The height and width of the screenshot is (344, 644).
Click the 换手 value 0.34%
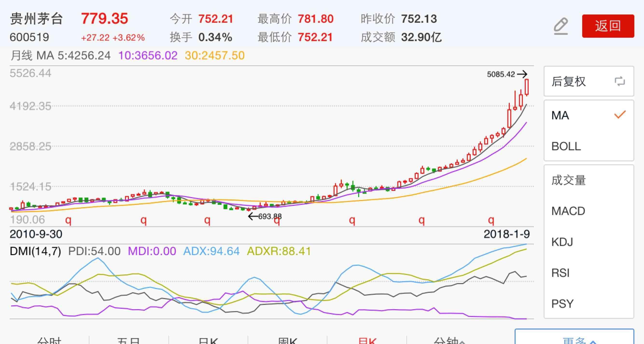point(215,37)
